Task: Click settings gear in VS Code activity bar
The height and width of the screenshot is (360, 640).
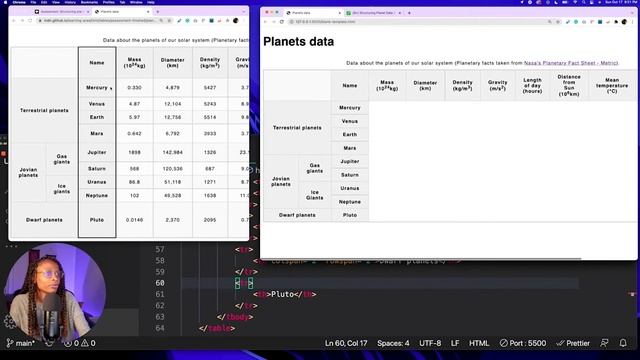Action: (x=9, y=322)
